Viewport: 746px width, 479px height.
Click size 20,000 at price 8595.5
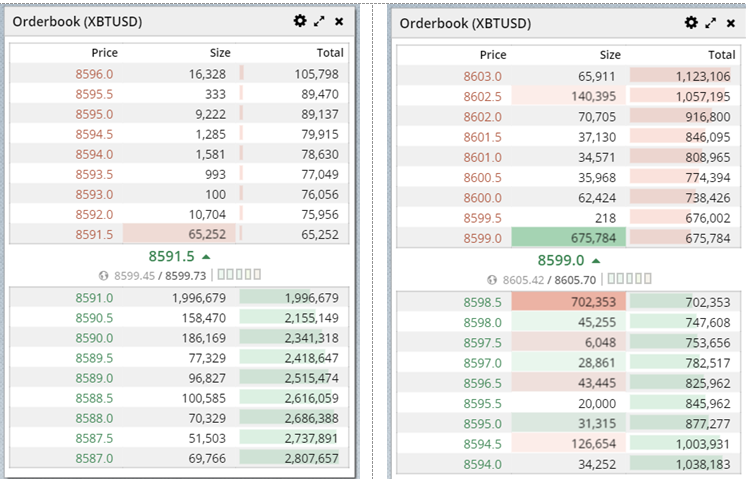tap(597, 403)
